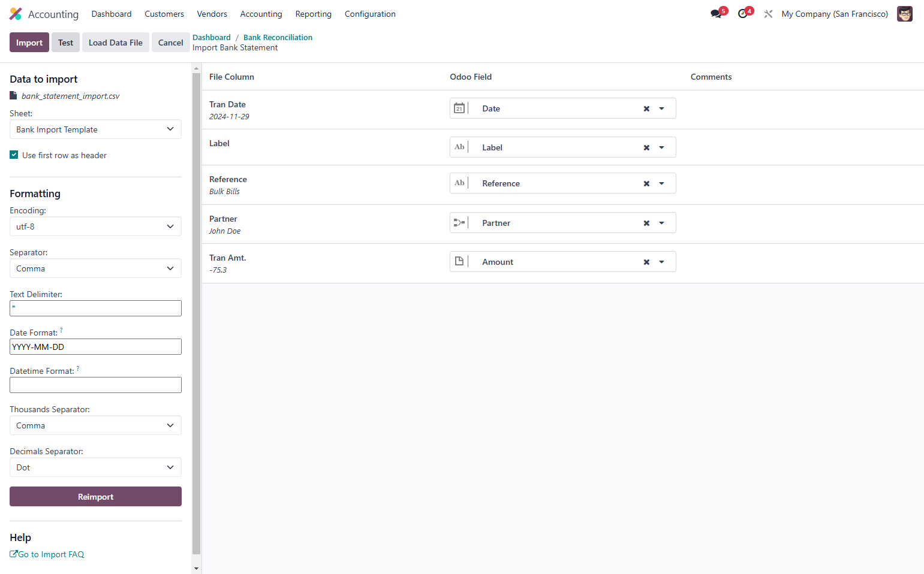Click the Date Format help question mark
The image size is (924, 574).
pyautogui.click(x=61, y=330)
